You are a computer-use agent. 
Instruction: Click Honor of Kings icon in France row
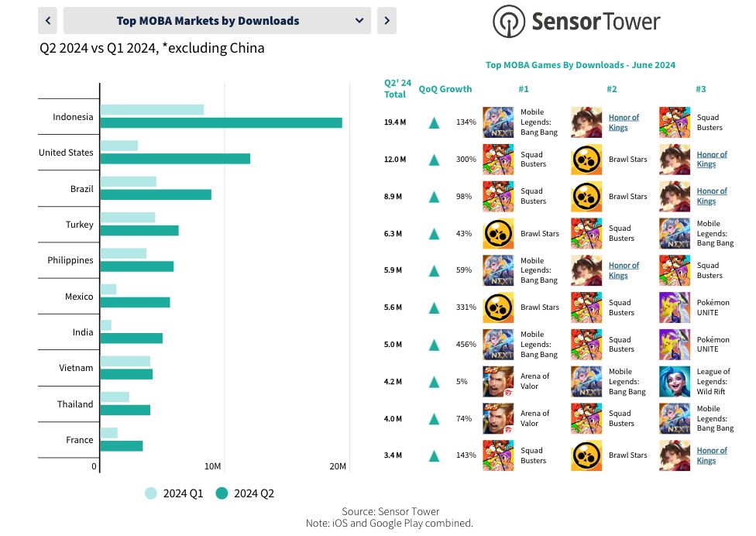pos(675,455)
